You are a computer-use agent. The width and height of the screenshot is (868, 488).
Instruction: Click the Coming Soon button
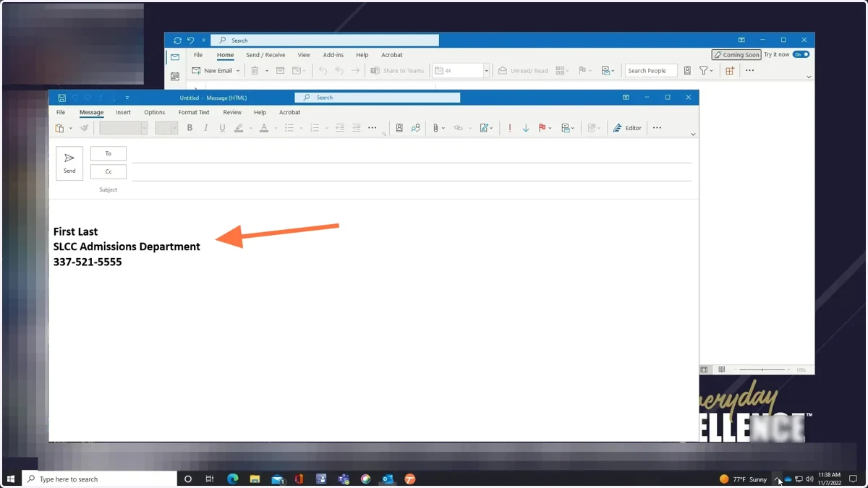(x=736, y=55)
